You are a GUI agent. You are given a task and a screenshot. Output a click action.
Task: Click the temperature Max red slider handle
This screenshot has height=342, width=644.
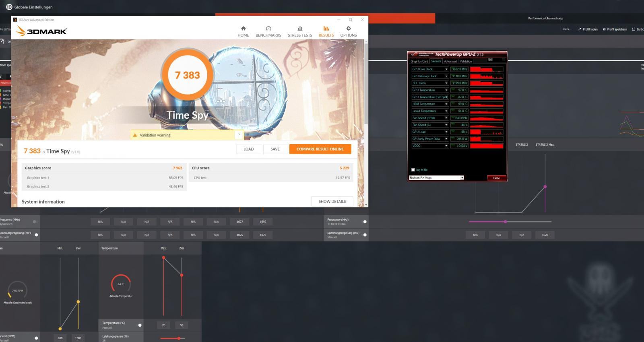[163, 258]
